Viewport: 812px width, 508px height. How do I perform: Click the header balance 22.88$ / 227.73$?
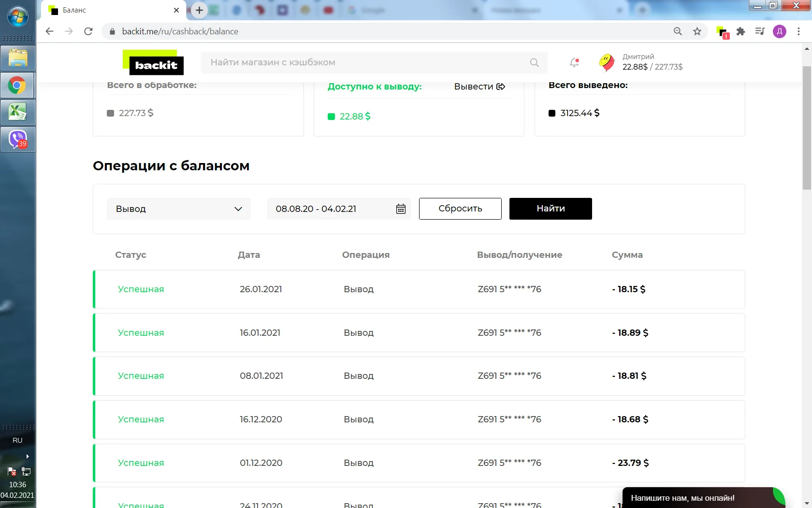point(652,67)
